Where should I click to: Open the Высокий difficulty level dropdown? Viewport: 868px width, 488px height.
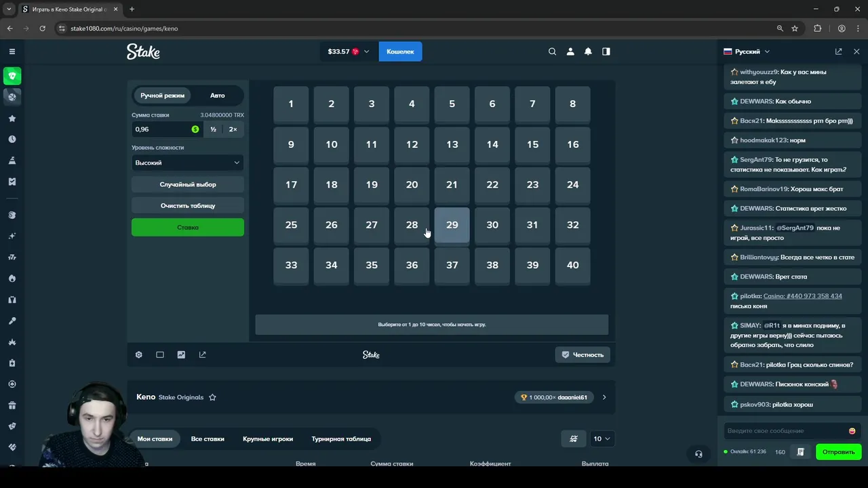pyautogui.click(x=188, y=163)
